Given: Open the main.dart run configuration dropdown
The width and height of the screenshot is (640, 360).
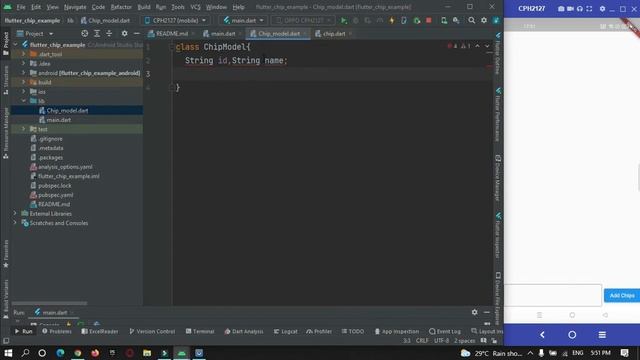Looking at the screenshot, I should pos(243,20).
